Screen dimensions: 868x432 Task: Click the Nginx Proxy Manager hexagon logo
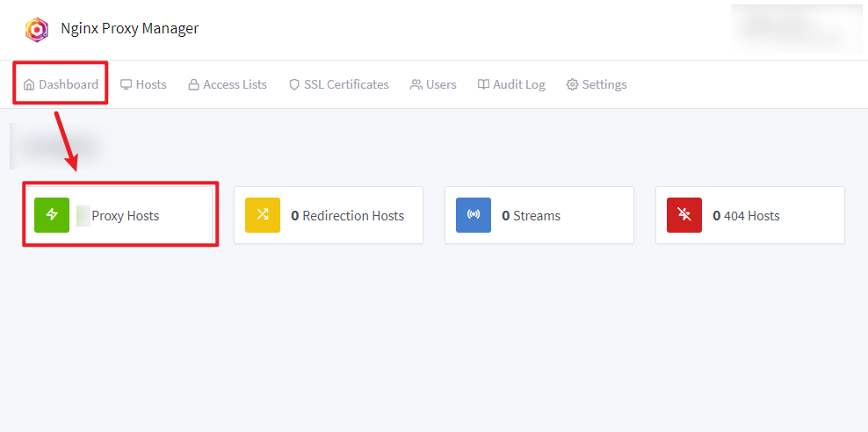[37, 29]
